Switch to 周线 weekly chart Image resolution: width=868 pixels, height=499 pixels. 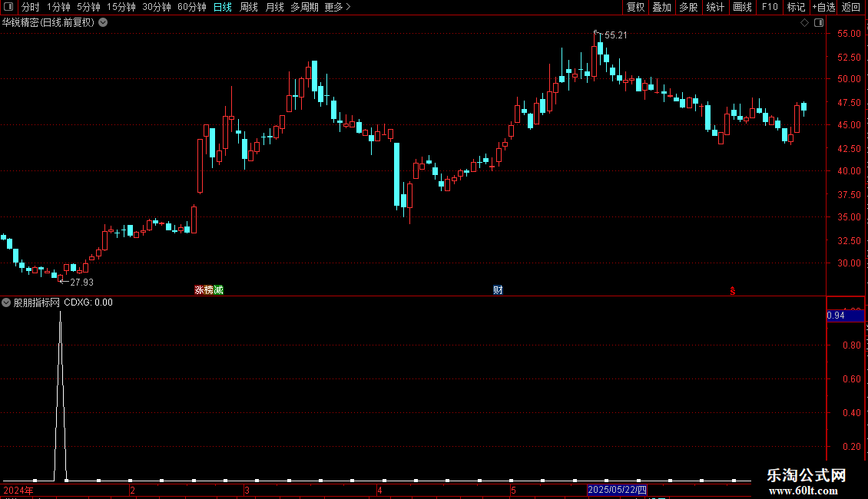(x=249, y=7)
